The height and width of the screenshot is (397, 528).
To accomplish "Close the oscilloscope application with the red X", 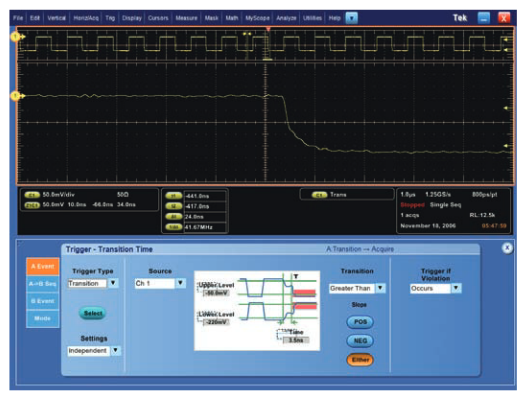I will [504, 18].
